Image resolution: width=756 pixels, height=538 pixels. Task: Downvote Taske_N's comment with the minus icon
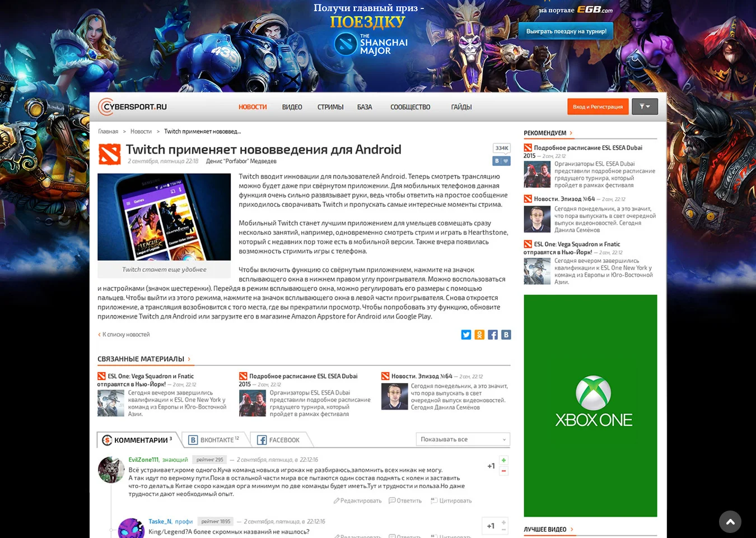pos(503,530)
